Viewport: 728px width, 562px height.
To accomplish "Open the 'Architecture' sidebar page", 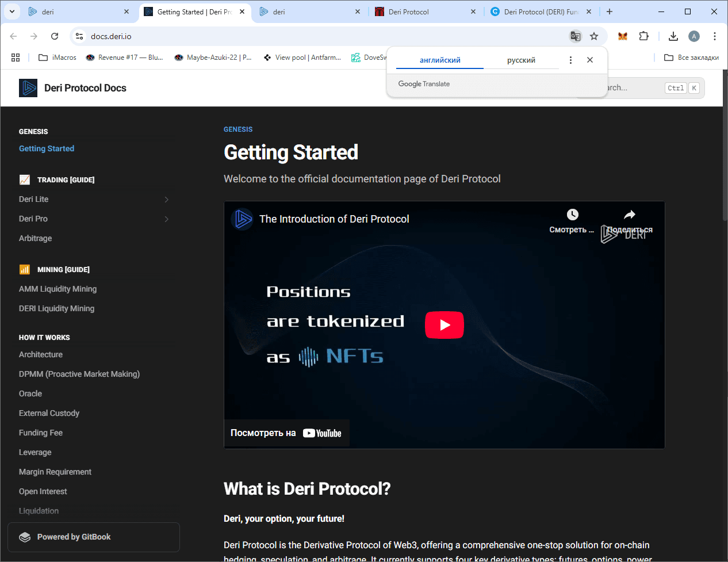I will (x=41, y=354).
